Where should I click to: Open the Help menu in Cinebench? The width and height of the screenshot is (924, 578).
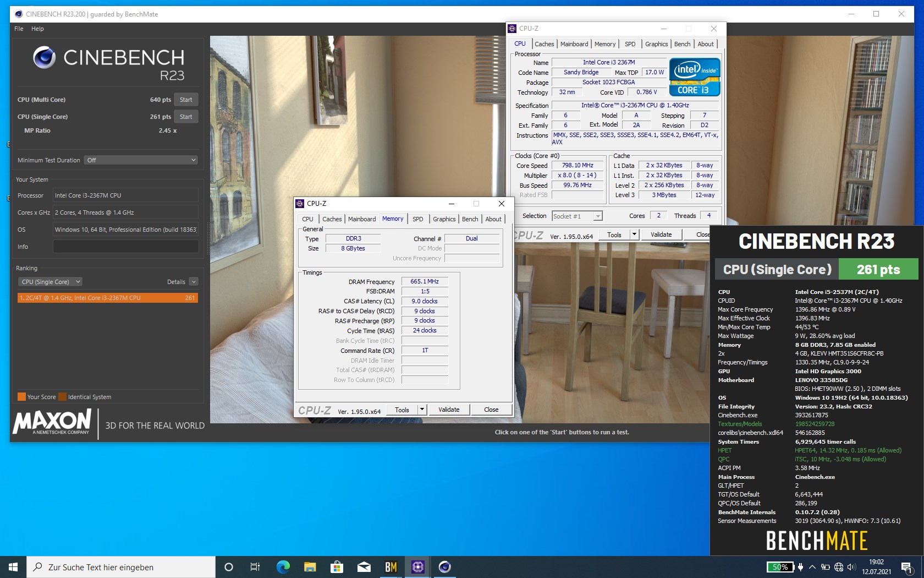[37, 29]
